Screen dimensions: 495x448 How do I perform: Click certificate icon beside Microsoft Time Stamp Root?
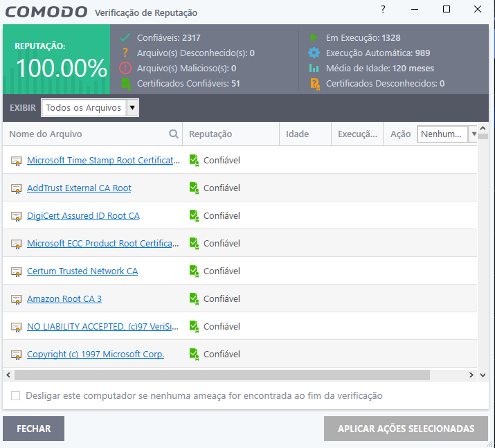17,161
